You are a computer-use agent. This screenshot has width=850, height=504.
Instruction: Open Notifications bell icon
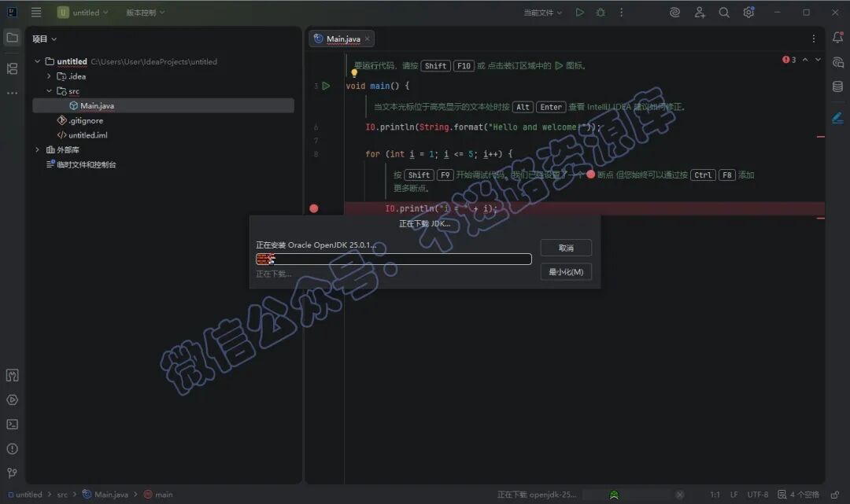pos(837,38)
